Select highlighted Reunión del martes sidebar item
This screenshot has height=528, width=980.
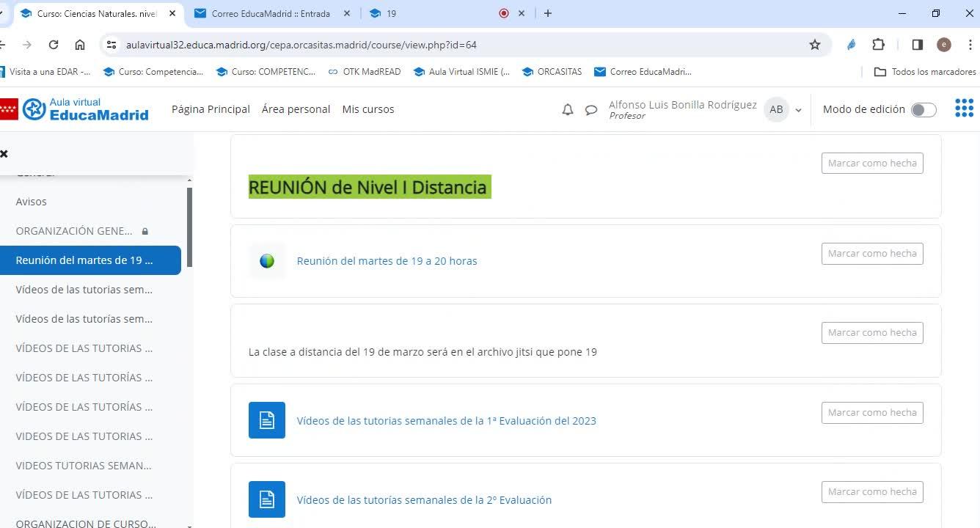[90, 260]
